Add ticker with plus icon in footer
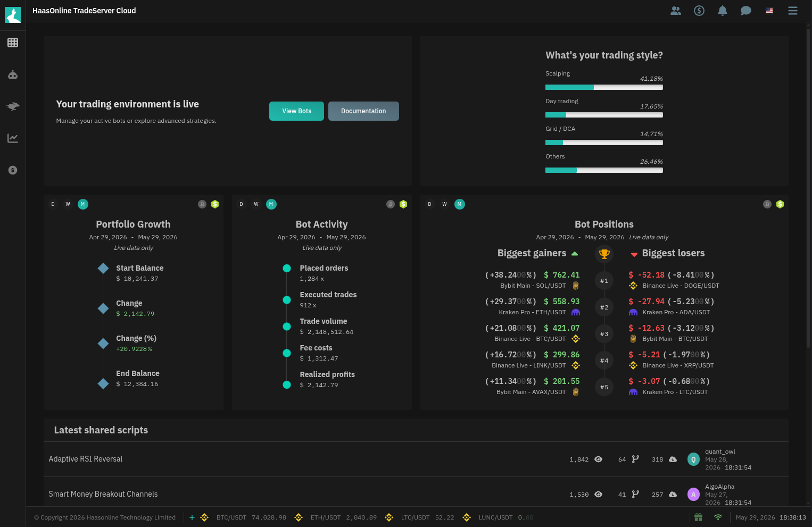The height and width of the screenshot is (527, 812). coord(192,517)
